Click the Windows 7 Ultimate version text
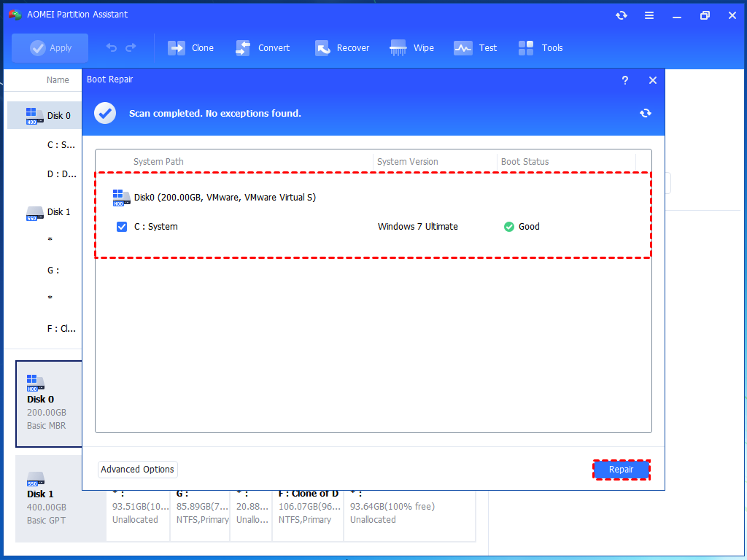The image size is (747, 560). [418, 227]
